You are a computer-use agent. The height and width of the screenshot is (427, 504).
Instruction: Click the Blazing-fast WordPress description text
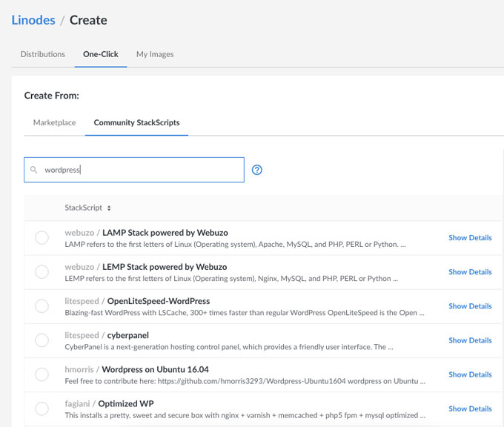pyautogui.click(x=245, y=313)
